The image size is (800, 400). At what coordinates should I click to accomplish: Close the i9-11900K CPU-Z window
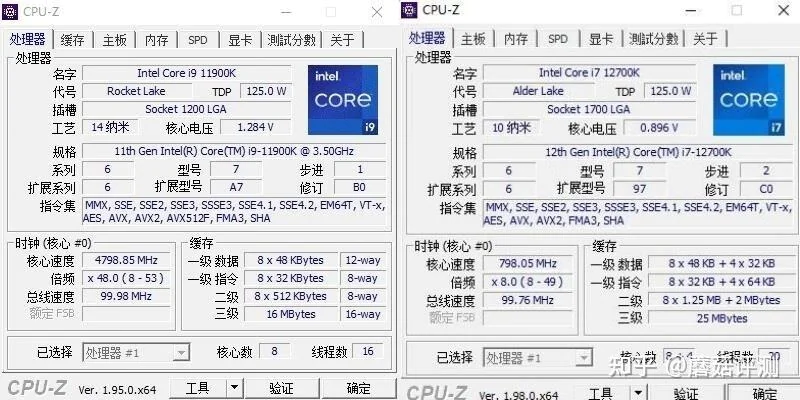(376, 11)
